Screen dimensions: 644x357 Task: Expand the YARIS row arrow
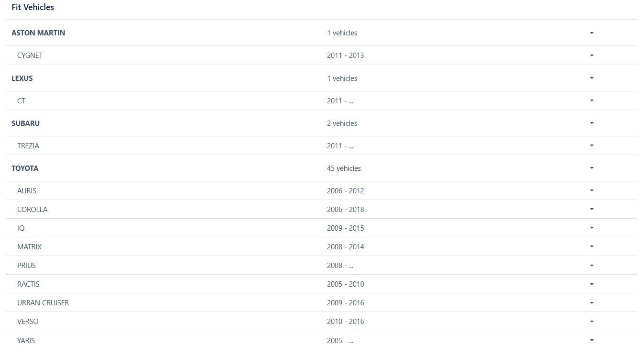click(591, 340)
